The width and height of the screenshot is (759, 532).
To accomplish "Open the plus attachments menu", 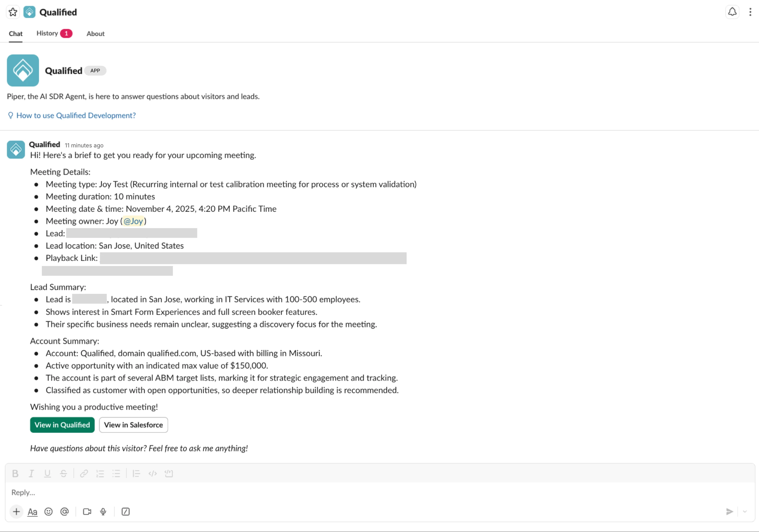I will pos(16,512).
